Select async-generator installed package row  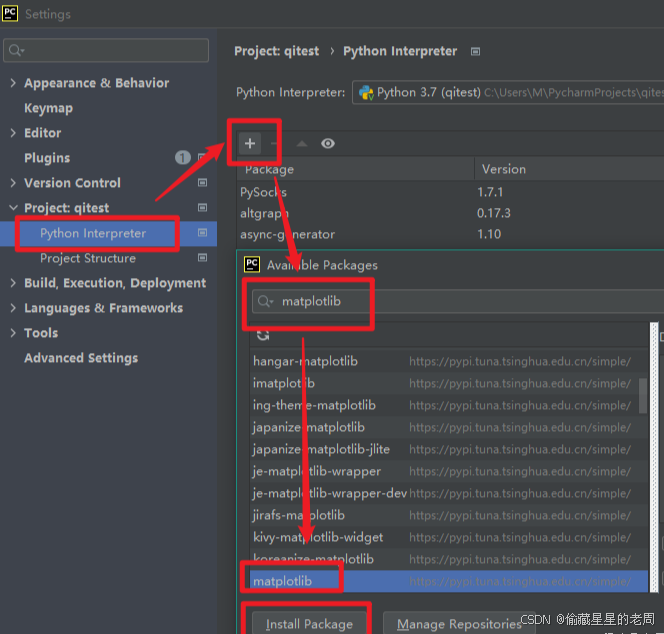coord(450,234)
